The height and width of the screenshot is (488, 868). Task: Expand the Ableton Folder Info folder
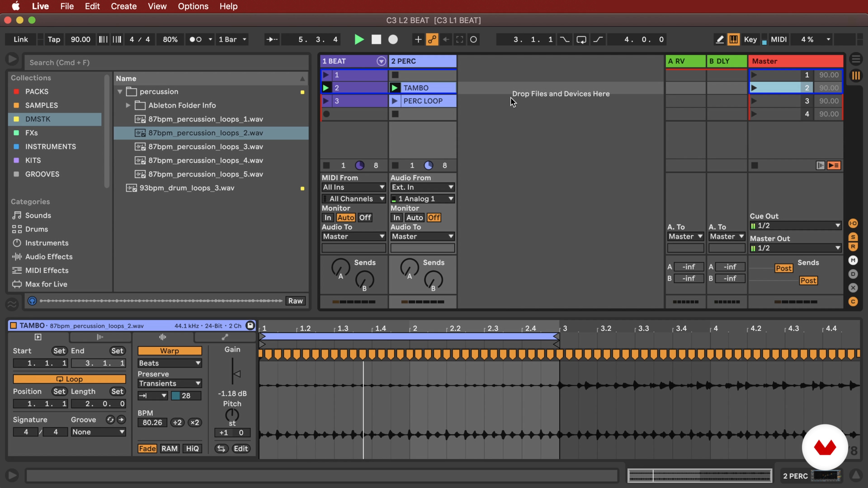pyautogui.click(x=128, y=106)
